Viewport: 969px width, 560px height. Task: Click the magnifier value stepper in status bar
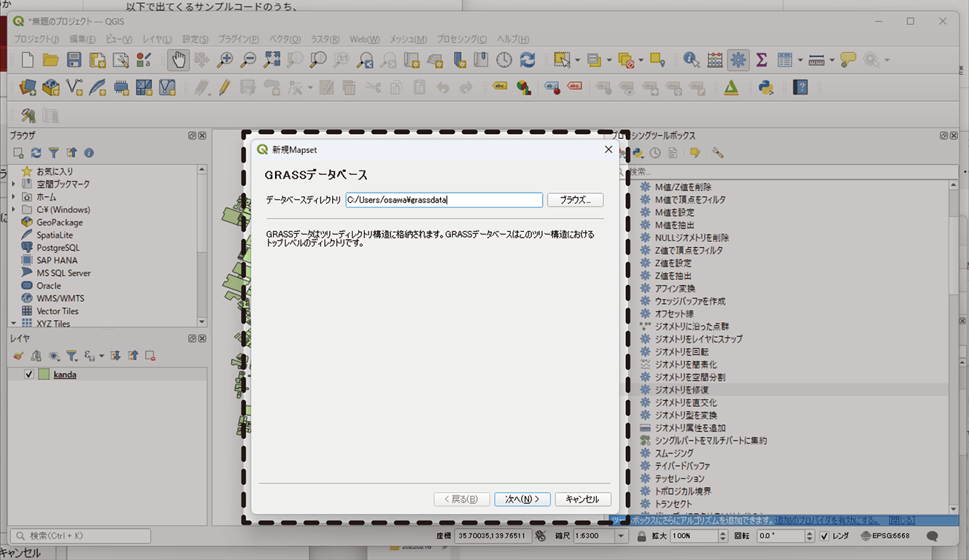point(723,536)
